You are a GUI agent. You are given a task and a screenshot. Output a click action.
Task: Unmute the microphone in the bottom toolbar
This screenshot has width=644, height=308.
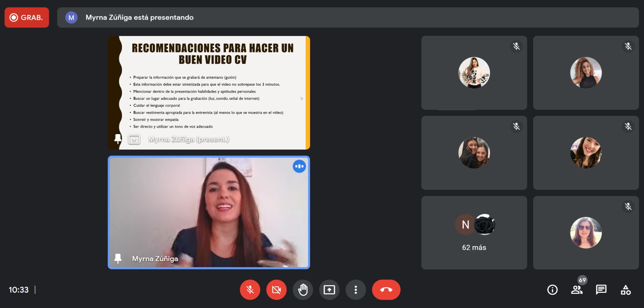pyautogui.click(x=250, y=290)
